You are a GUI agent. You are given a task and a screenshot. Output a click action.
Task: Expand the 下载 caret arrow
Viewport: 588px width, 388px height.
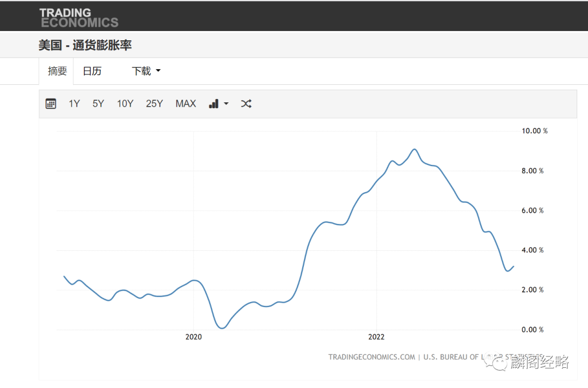158,71
